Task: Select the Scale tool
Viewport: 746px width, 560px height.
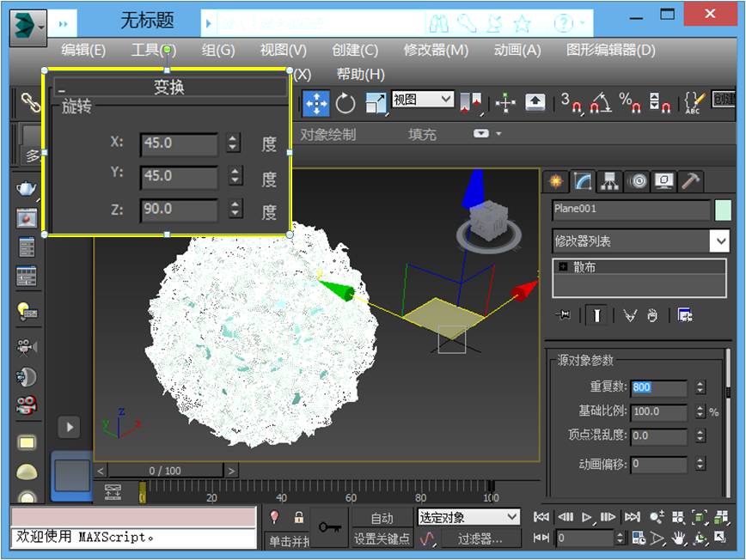Action: 376,103
